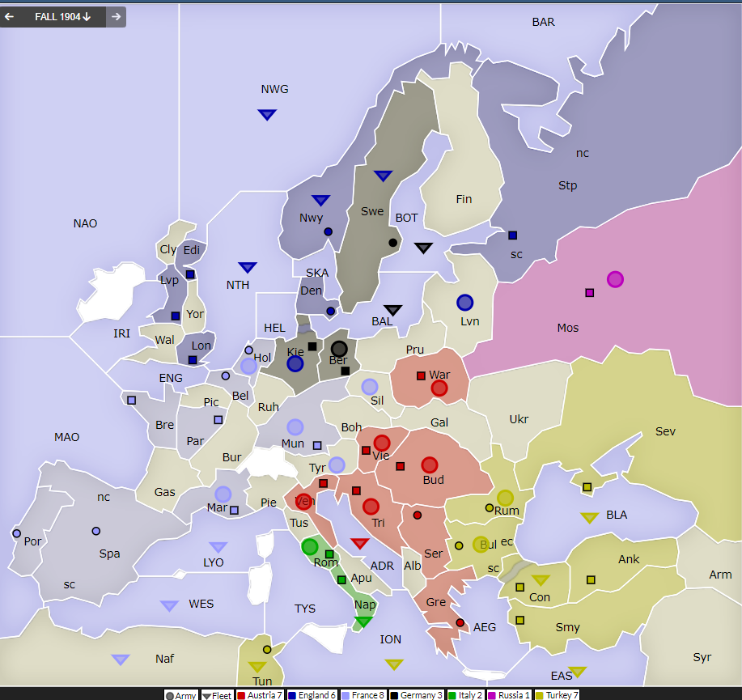Click the Sevastopol supply center square
This screenshot has width=742, height=700.
coord(587,487)
